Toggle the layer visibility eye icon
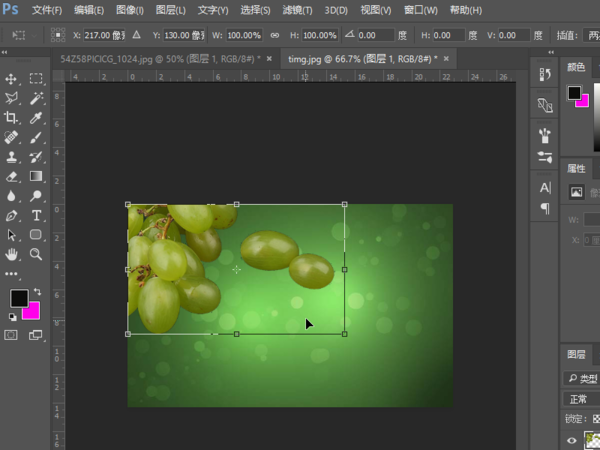Viewport: 600px width, 450px height. (x=572, y=440)
